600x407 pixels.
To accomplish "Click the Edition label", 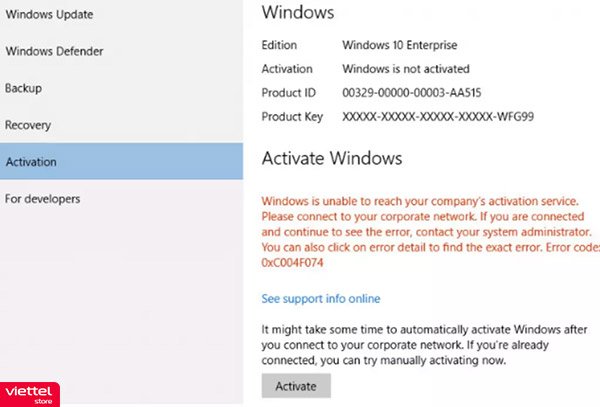I will point(279,45).
